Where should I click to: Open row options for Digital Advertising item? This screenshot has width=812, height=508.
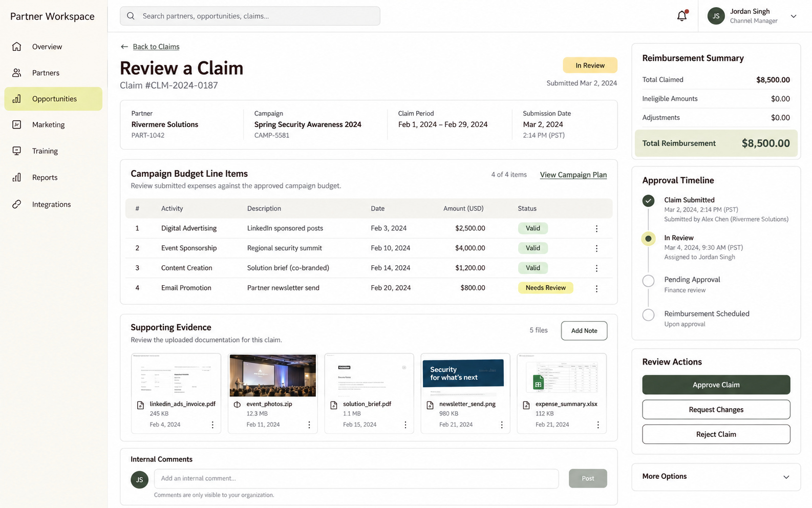coord(596,228)
